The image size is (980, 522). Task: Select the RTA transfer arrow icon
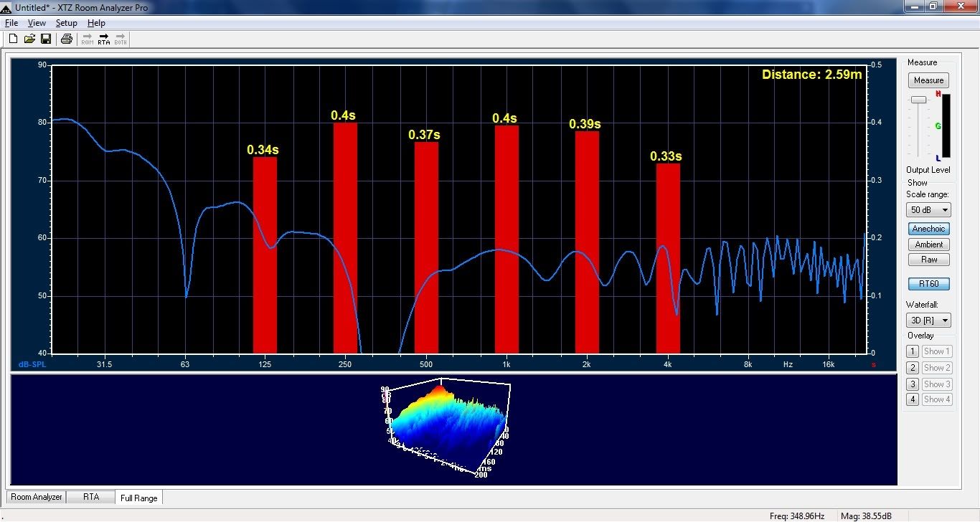tap(104, 39)
